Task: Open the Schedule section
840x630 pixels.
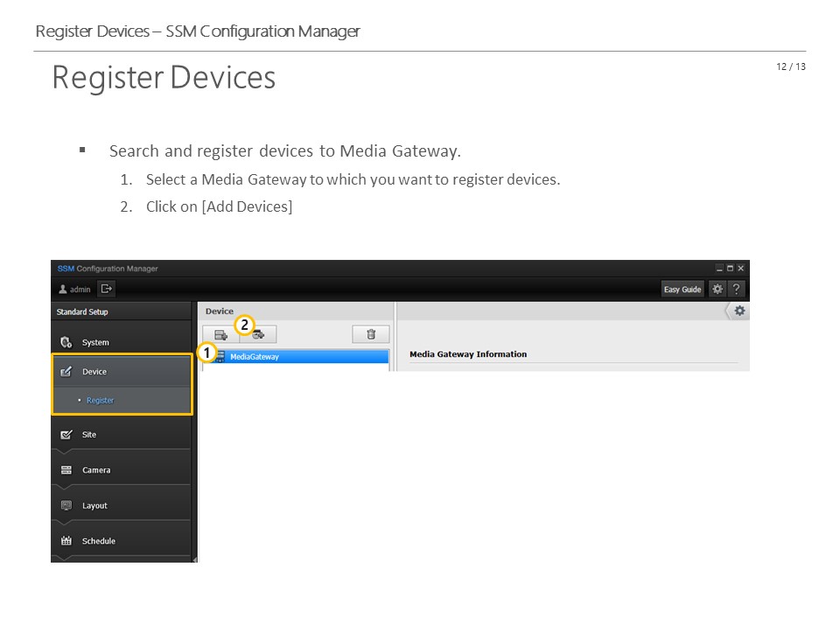Action: (x=122, y=541)
